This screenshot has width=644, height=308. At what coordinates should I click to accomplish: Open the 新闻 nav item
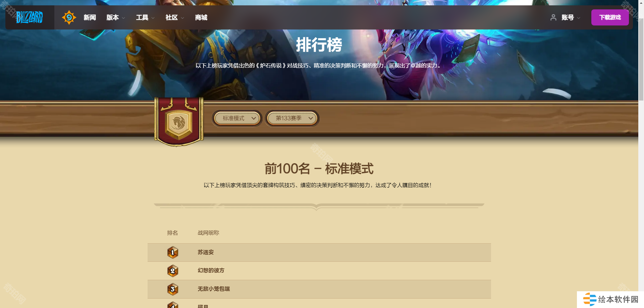tap(90, 17)
